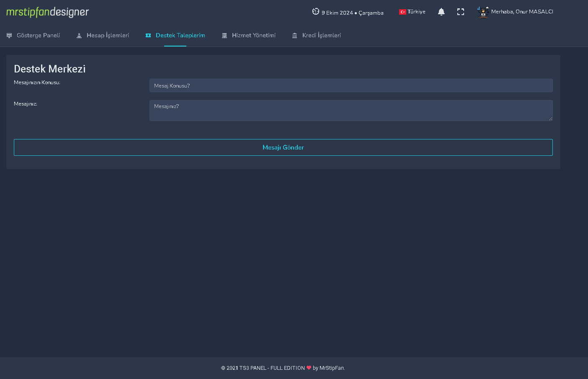The image size is (588, 379).
Task: Click the footer text TS3 PANEL - FULL EDITION
Action: [x=272, y=368]
